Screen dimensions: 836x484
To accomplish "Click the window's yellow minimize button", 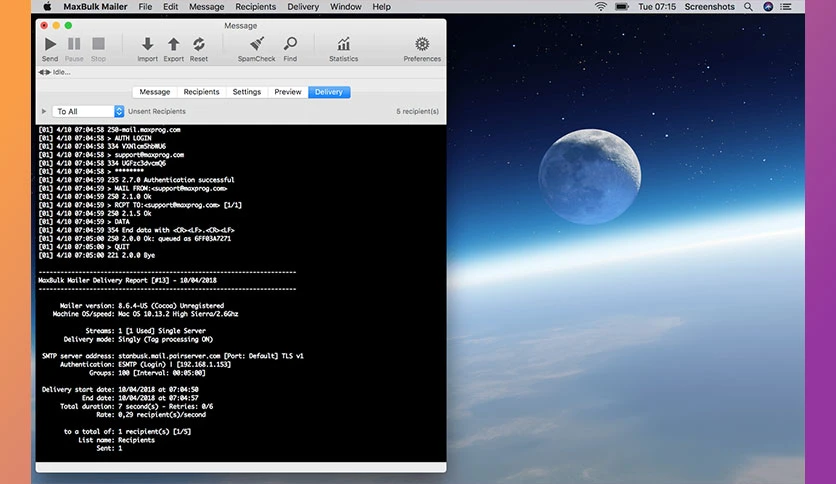I will point(56,26).
